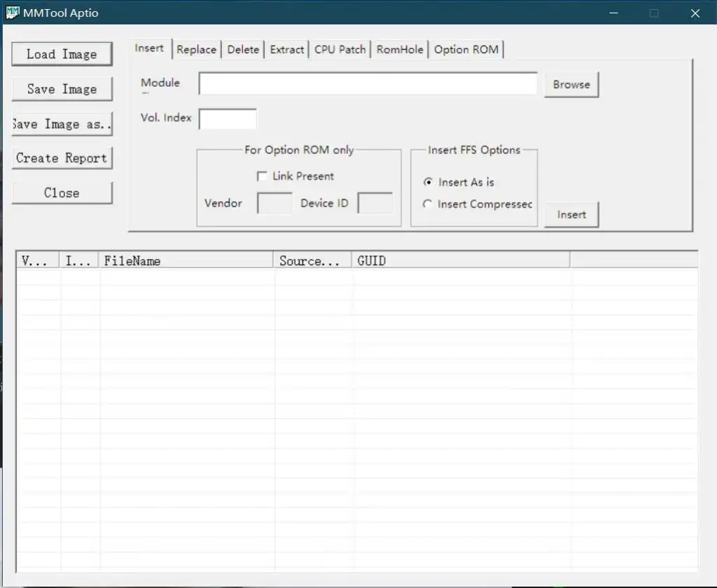Click the Insert button beside FFS options
Screen dimensions: 717x588
tap(571, 215)
